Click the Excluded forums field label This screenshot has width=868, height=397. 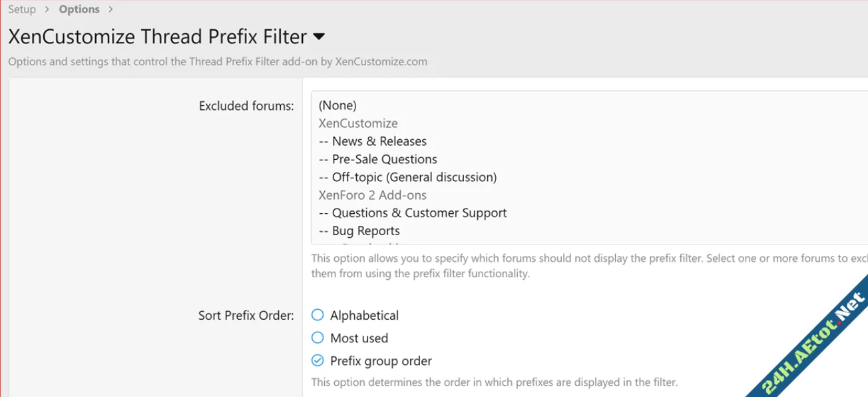tap(246, 106)
